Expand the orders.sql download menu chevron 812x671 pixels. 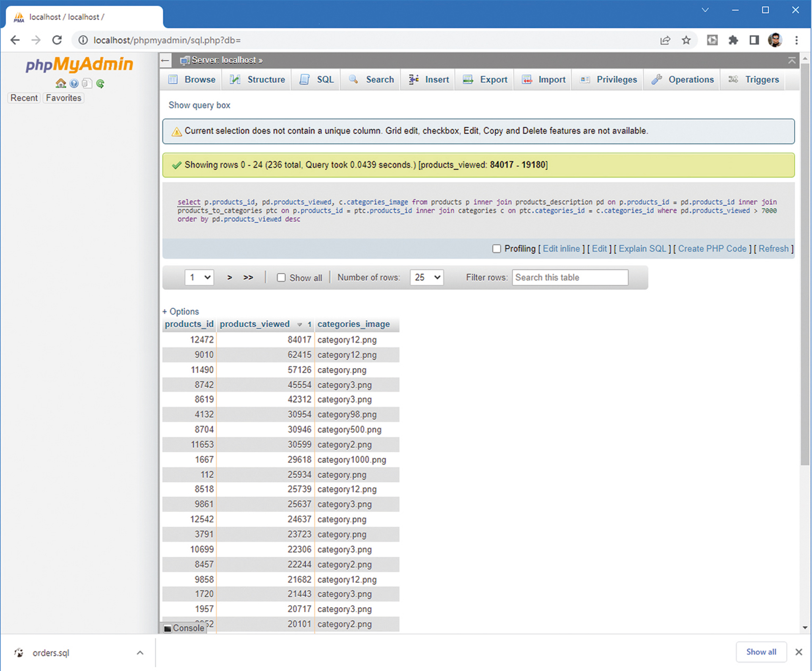(140, 653)
